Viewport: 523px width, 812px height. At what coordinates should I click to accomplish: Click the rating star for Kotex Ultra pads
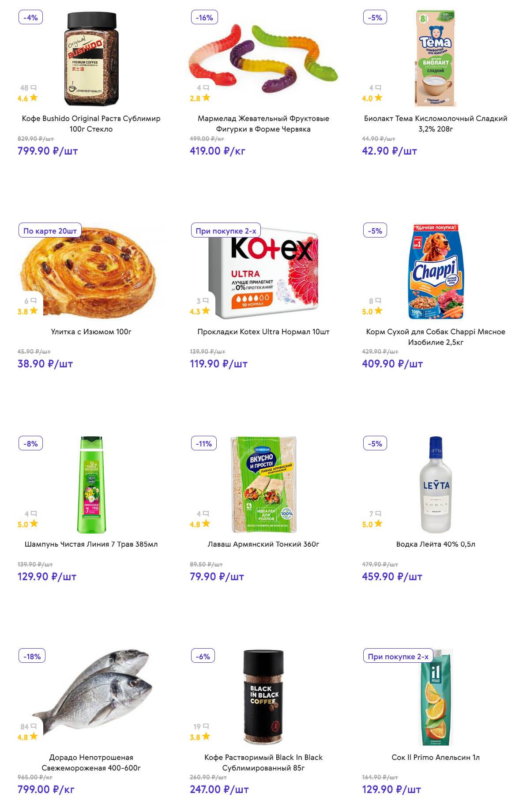[206, 311]
